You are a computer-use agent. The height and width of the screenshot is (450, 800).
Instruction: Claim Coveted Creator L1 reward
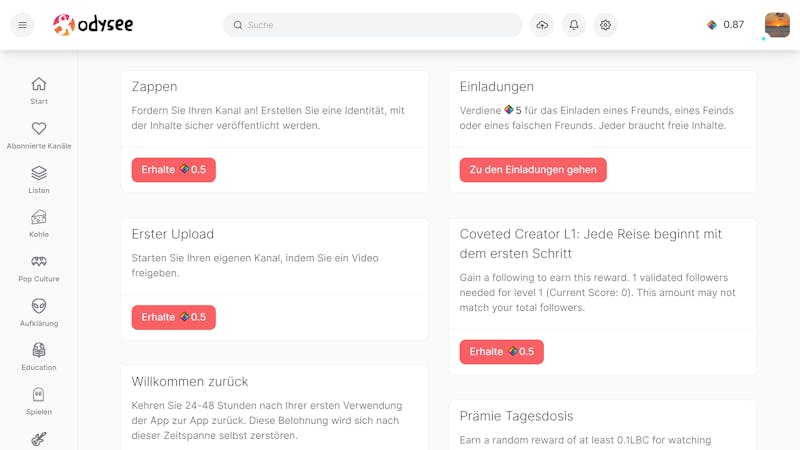click(502, 352)
